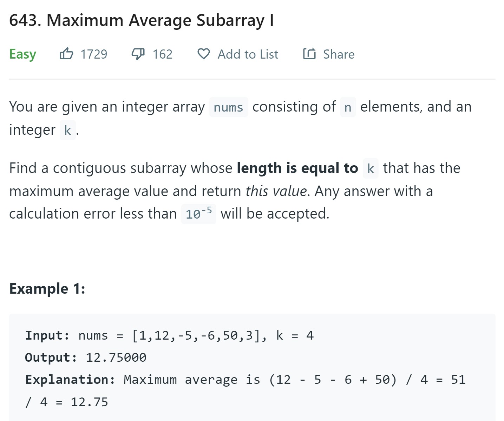Click the 10⁻⁵ error tolerance code
Screen dimensions: 504x421
(x=198, y=214)
